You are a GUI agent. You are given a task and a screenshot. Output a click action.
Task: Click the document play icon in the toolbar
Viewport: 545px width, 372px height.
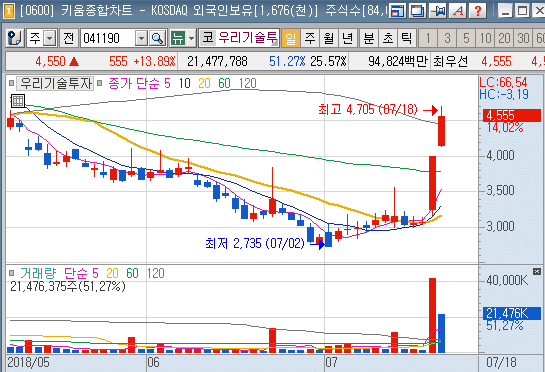[15, 38]
